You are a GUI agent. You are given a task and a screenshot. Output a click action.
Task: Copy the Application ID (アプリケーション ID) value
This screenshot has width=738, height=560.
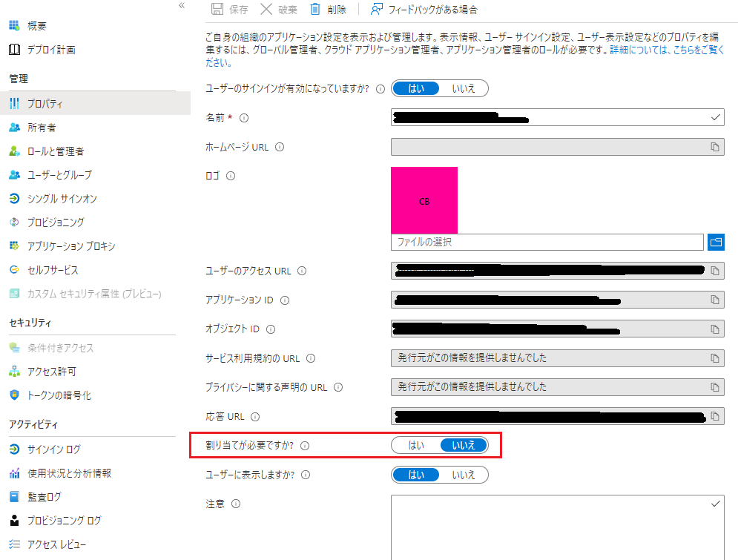click(715, 300)
